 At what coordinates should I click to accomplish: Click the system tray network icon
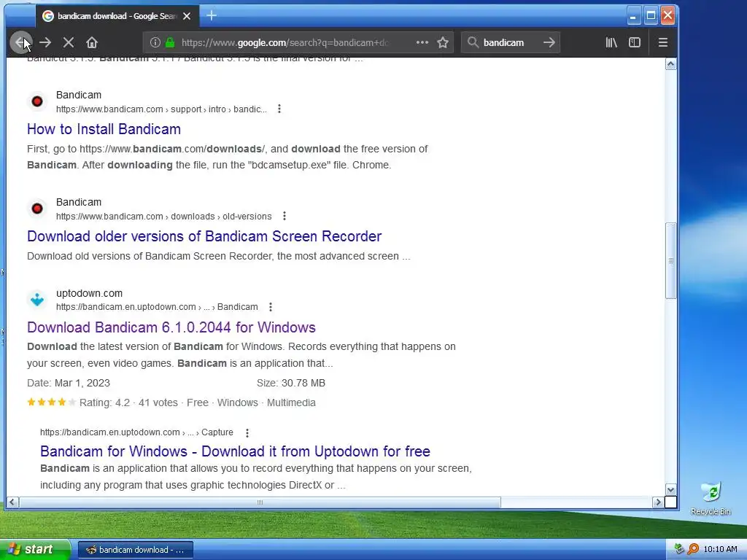(680, 550)
